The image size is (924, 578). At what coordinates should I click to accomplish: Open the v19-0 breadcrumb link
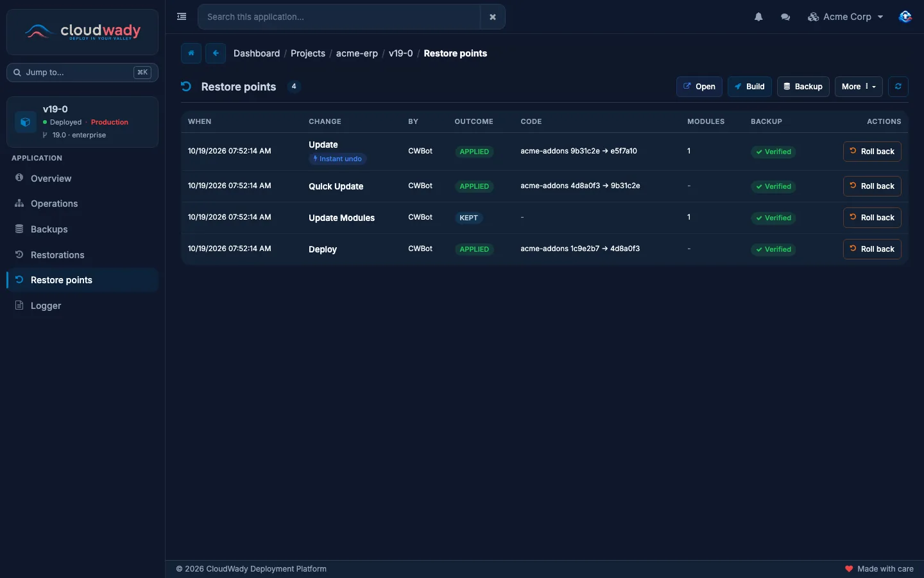coord(400,53)
